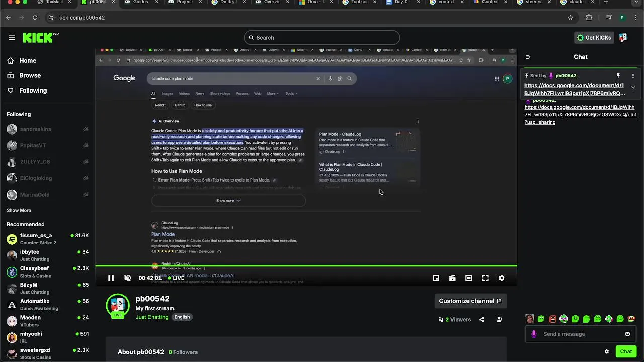Open the PapitasVT followed channel
The width and height of the screenshot is (644, 362).
click(47, 145)
